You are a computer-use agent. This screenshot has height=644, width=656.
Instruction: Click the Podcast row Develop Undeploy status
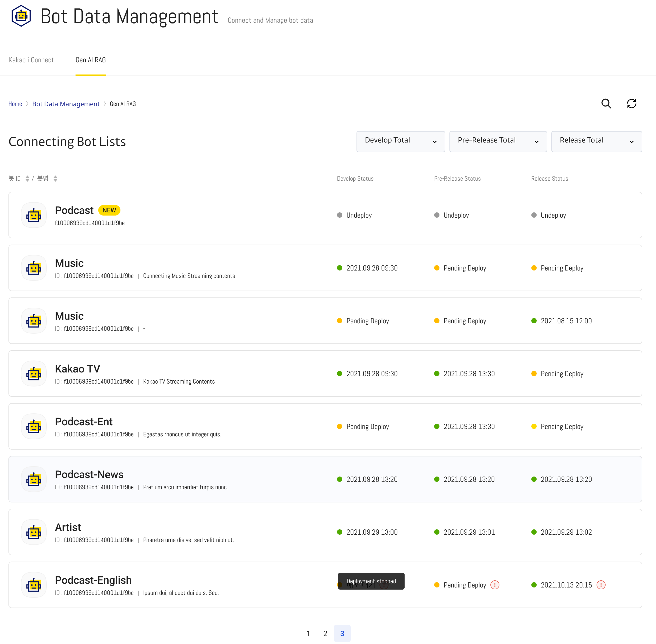coord(354,215)
